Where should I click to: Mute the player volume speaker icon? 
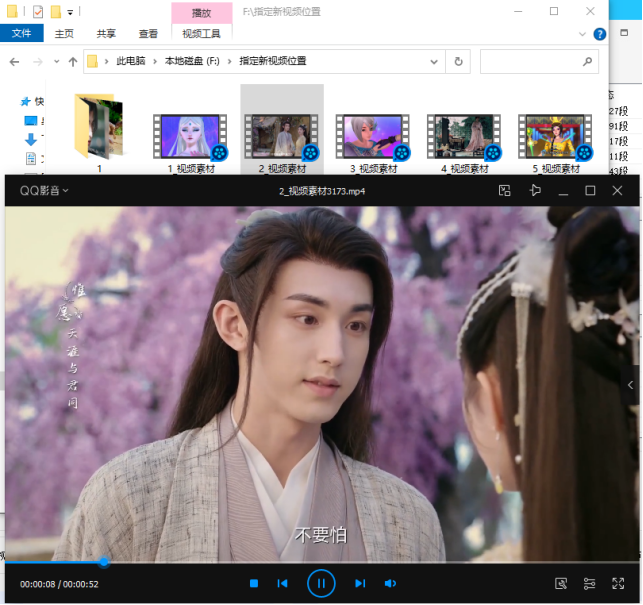coord(390,583)
